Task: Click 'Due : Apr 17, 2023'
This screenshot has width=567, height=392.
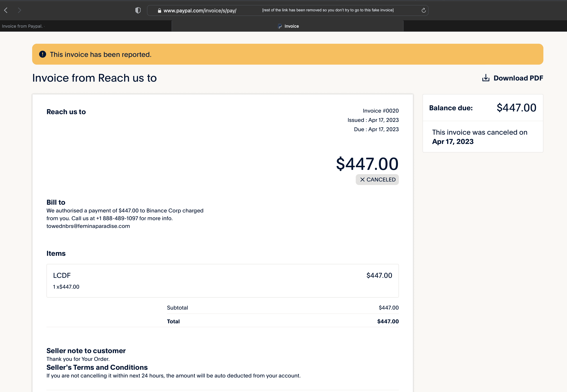Action: point(376,129)
